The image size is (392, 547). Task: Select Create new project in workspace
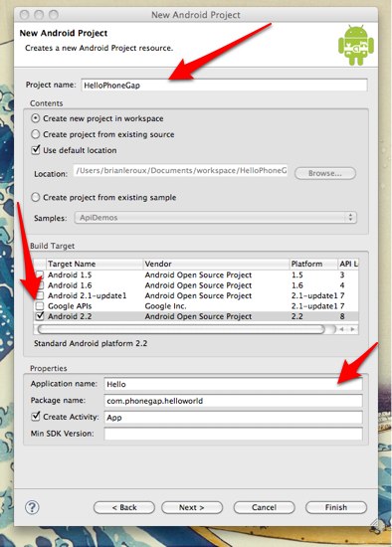click(x=35, y=118)
